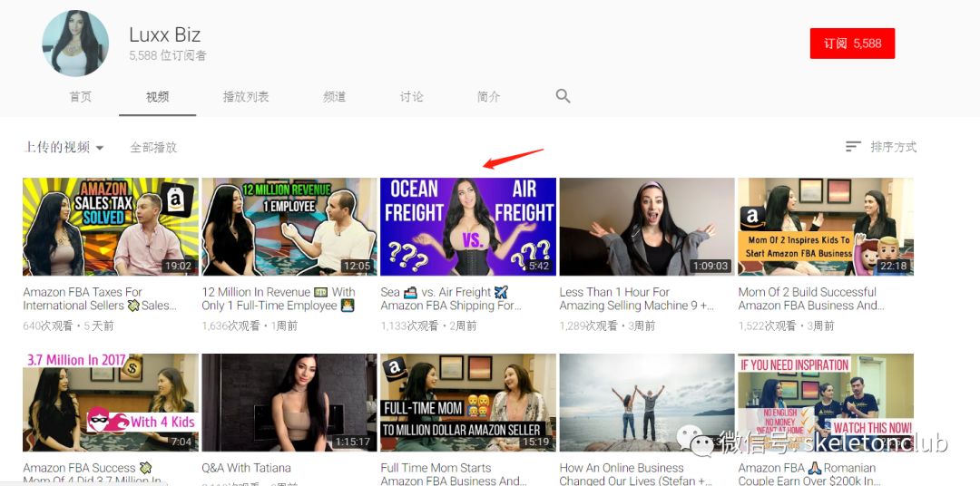Select the 视频 tab
The width and height of the screenshot is (980, 486).
(x=158, y=97)
